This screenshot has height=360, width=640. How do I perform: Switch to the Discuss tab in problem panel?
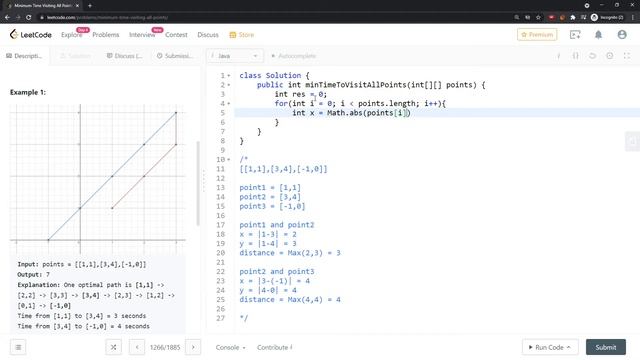click(124, 56)
